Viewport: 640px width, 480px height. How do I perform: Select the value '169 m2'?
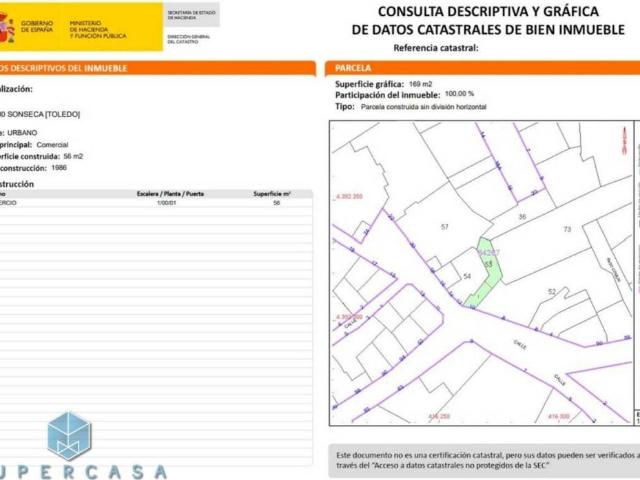point(420,84)
